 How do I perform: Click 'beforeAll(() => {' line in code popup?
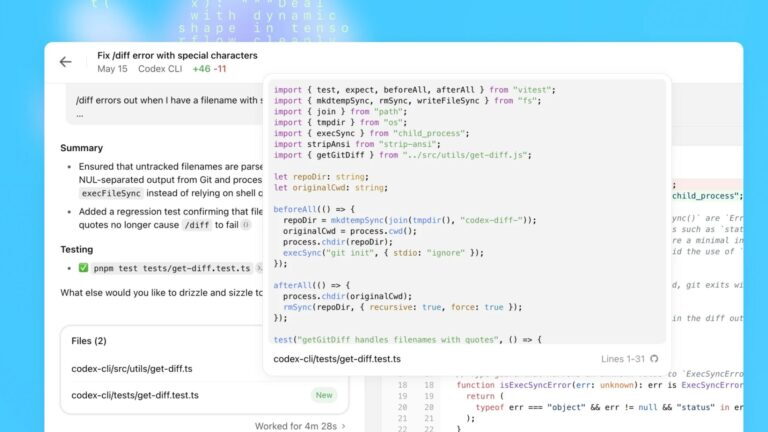click(x=314, y=209)
